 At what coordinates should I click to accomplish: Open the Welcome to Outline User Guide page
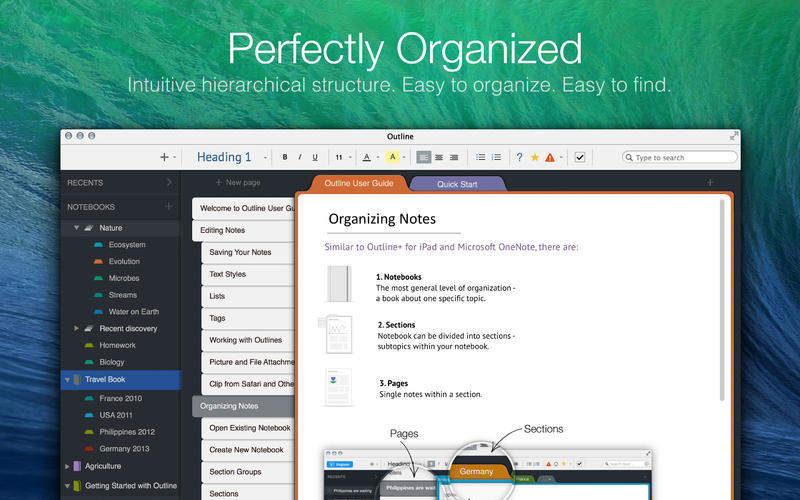pyautogui.click(x=244, y=208)
